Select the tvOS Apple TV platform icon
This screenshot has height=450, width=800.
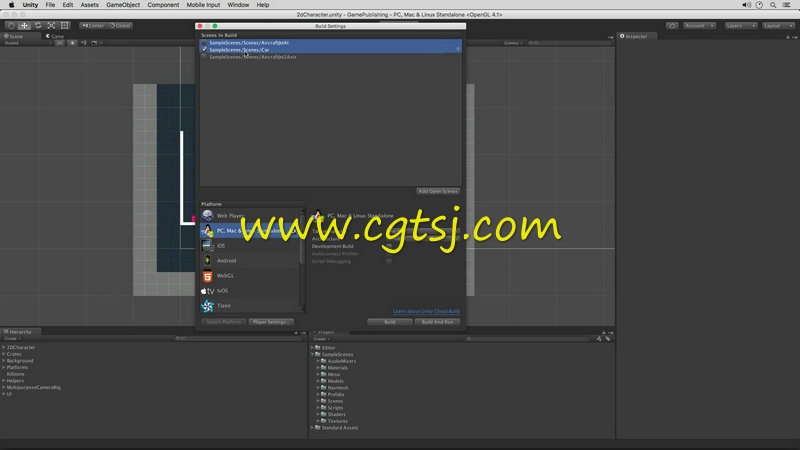[208, 291]
